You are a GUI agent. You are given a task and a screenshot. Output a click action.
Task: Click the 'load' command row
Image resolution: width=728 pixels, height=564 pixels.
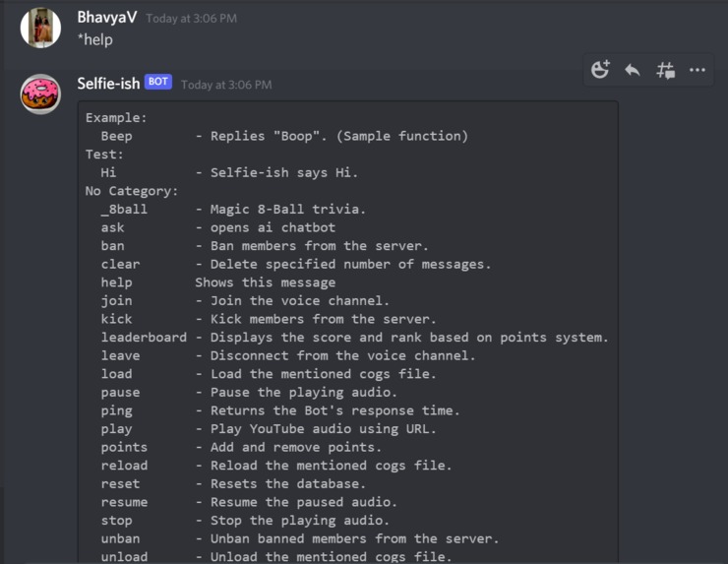(269, 374)
